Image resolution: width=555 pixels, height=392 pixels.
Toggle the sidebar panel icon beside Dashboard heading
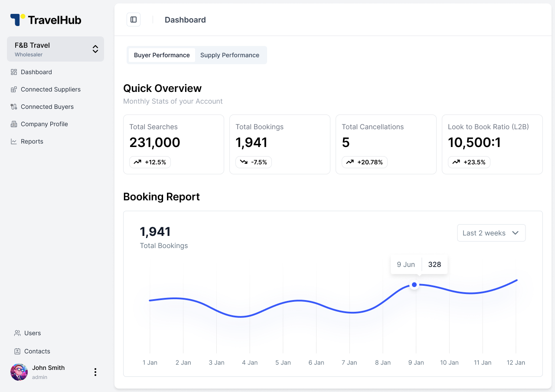[x=134, y=19]
